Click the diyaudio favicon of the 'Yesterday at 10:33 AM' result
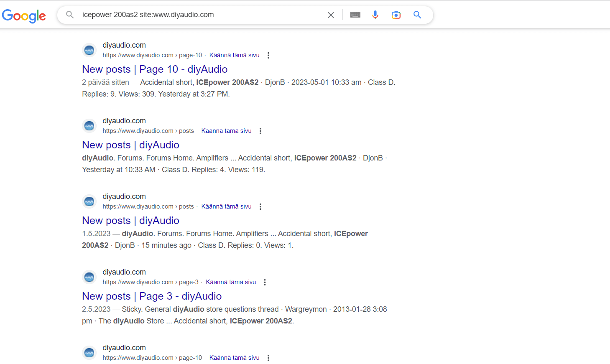Viewport: 610px width, 364px height. click(x=89, y=126)
